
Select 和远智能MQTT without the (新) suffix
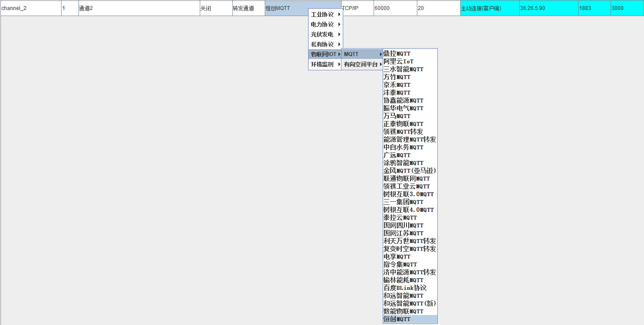(410, 295)
